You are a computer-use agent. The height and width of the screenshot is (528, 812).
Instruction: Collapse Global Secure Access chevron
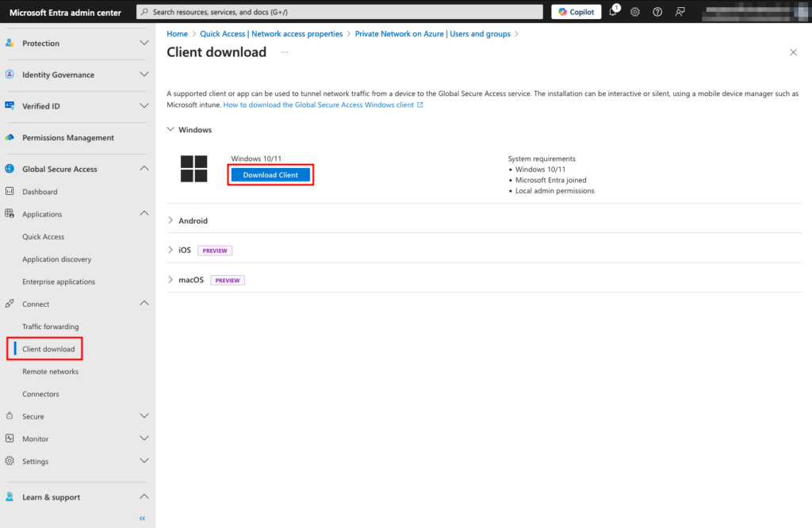[144, 169]
